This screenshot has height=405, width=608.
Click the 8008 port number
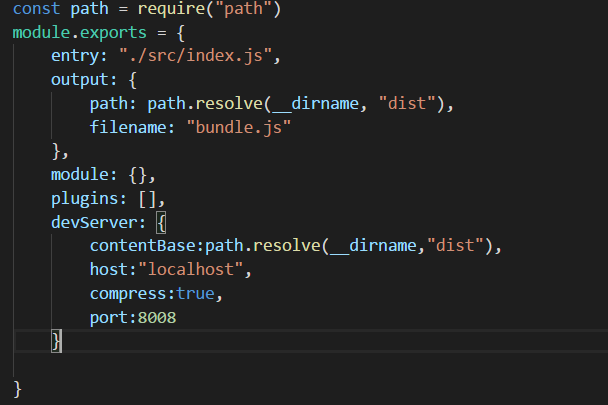coord(157,318)
